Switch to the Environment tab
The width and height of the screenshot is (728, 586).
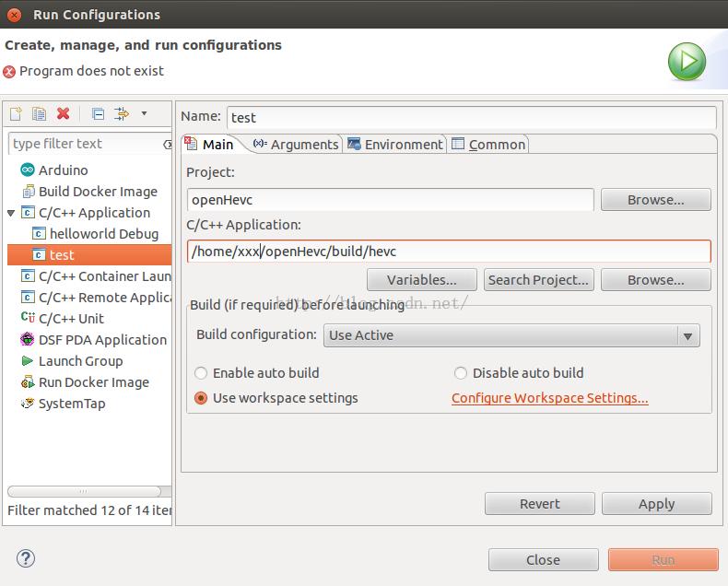[x=395, y=145]
